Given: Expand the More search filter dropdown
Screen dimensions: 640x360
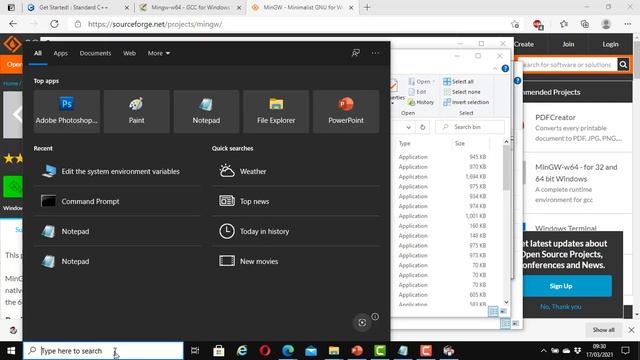Looking at the screenshot, I should click(159, 53).
